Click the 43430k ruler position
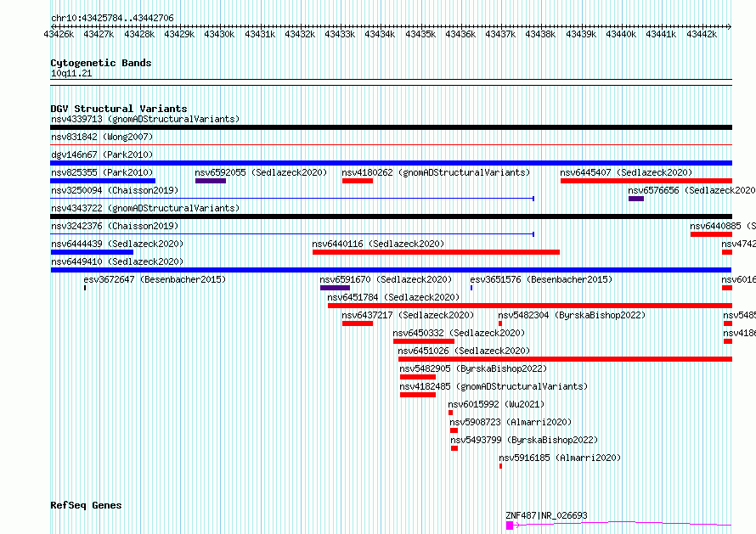This screenshot has height=534, width=756. (x=219, y=34)
